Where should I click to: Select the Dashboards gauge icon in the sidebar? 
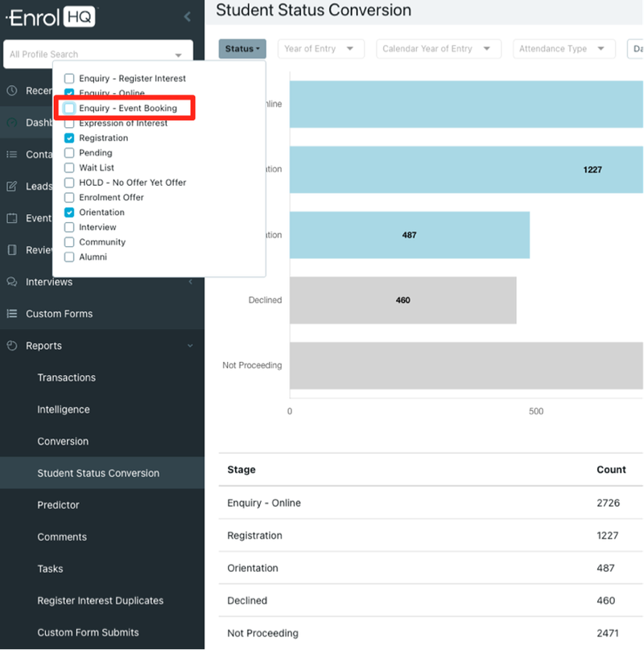tap(11, 122)
